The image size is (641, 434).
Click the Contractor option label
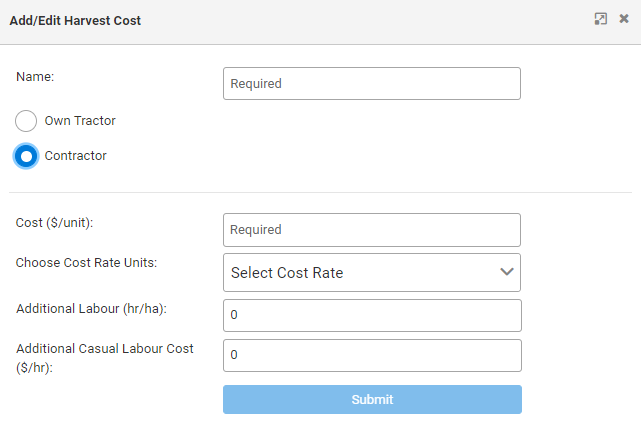pyautogui.click(x=76, y=156)
